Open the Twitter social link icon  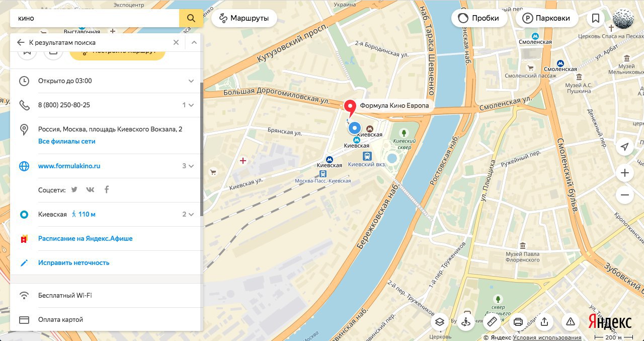(74, 190)
